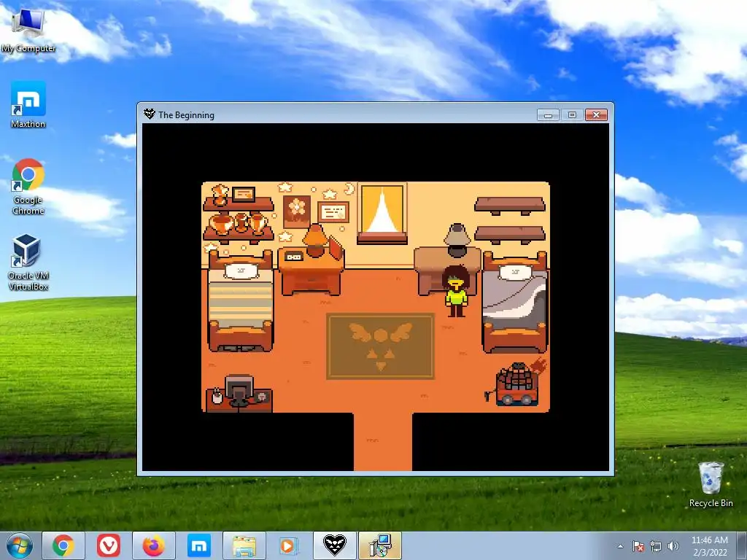The image size is (747, 560).
Task: Click the Action Center flag tray icon
Action: coord(638,546)
